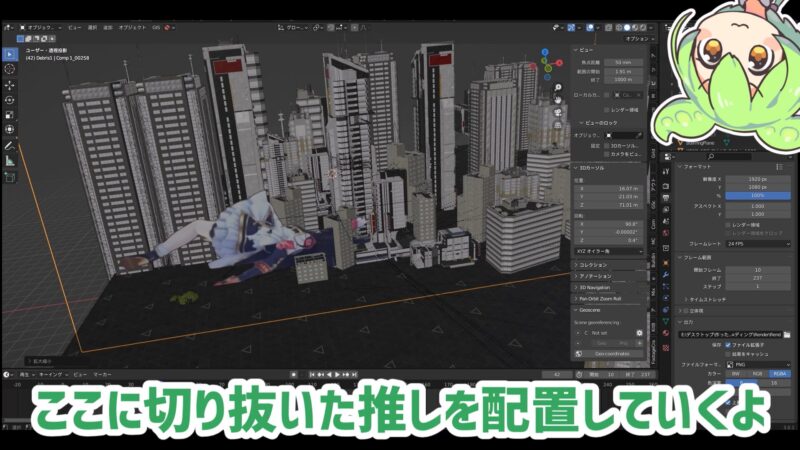Activate the 3D Cursor tool
The image size is (800, 450).
point(10,69)
